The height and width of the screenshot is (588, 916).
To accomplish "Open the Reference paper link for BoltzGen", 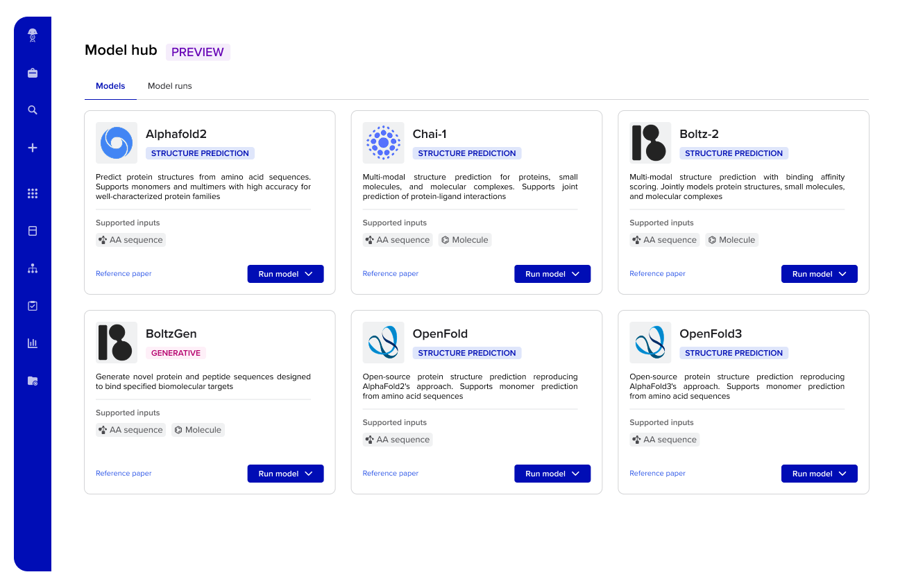I will point(124,474).
